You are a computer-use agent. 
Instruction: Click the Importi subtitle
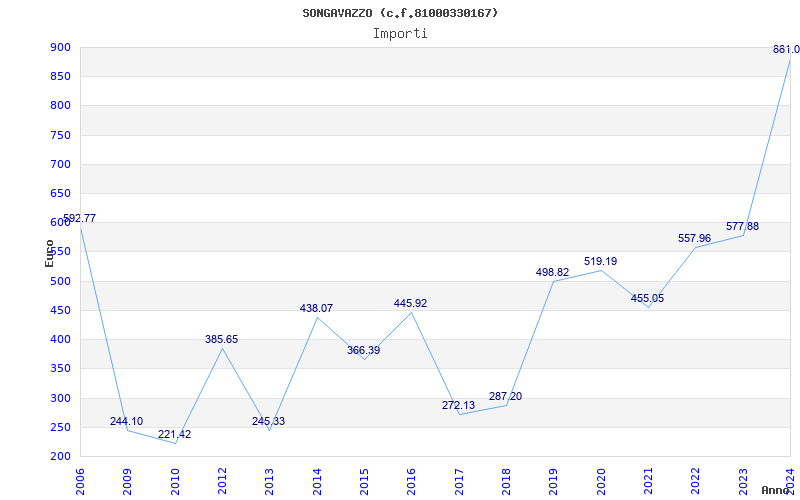click(400, 34)
